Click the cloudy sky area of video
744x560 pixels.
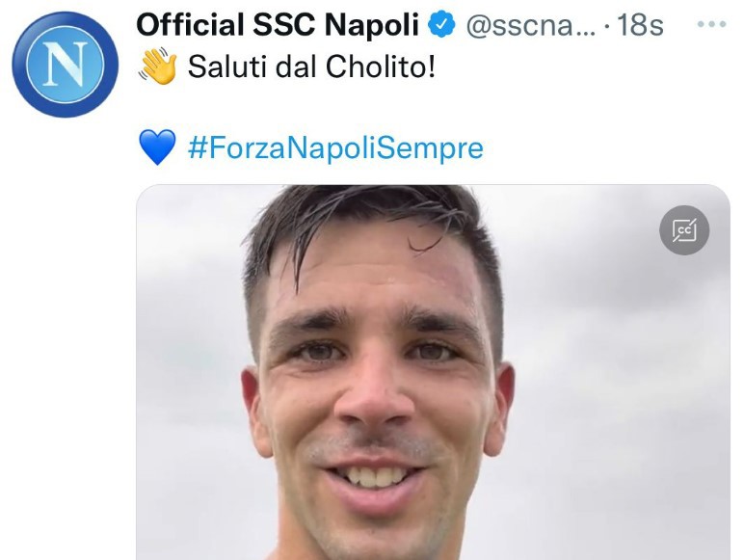click(617, 356)
